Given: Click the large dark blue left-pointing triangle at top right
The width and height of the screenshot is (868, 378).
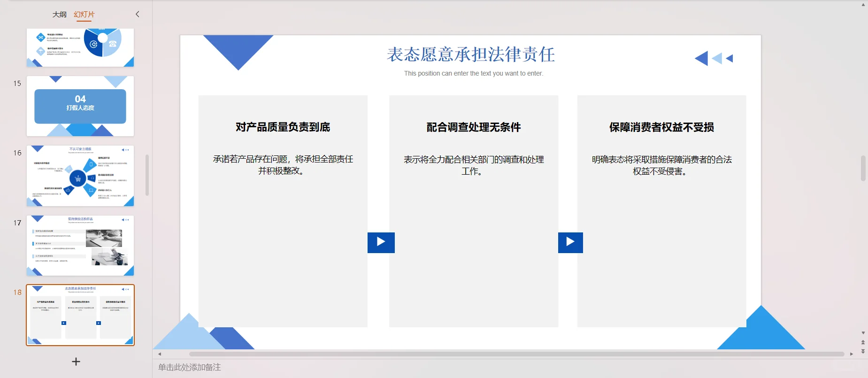Looking at the screenshot, I should [x=701, y=58].
